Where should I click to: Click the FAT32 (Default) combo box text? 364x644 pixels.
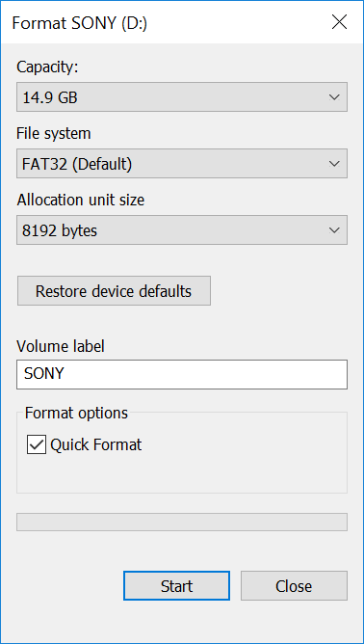77,164
